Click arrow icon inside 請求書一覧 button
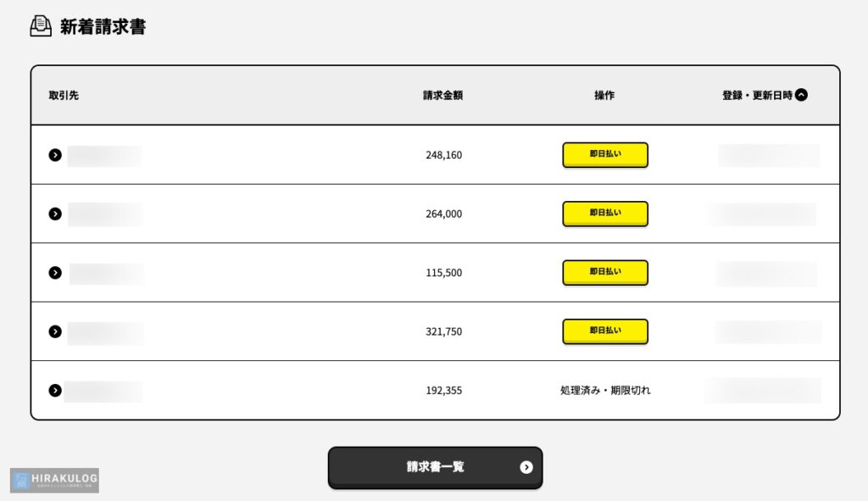868x501 pixels. coord(526,467)
